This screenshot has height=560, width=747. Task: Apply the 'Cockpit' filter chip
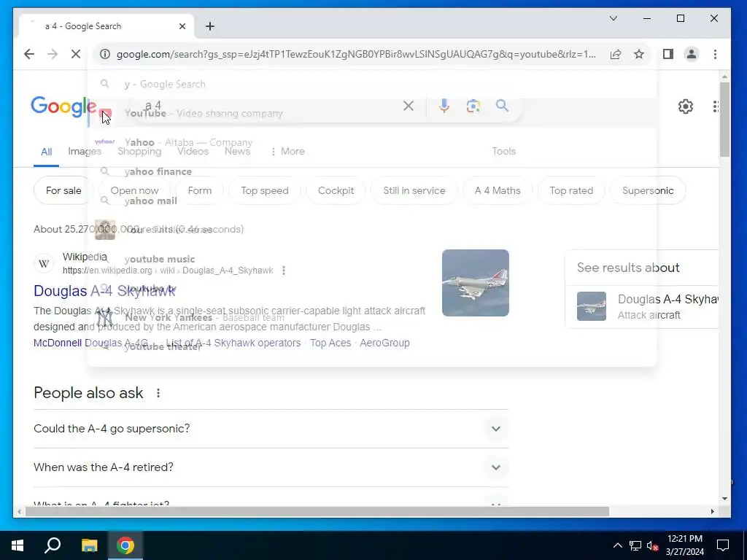[336, 190]
